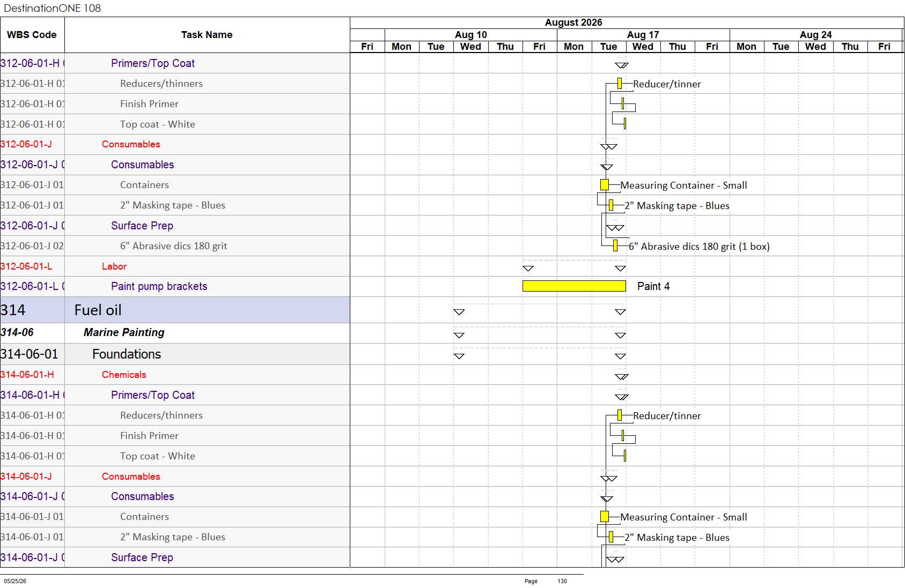This screenshot has width=905, height=588.
Task: Select the Paint pump brackets task
Action: [x=159, y=286]
